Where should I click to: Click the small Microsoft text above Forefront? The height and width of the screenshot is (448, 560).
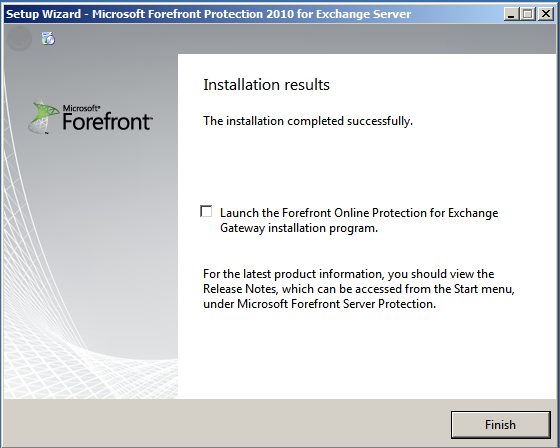(x=81, y=108)
